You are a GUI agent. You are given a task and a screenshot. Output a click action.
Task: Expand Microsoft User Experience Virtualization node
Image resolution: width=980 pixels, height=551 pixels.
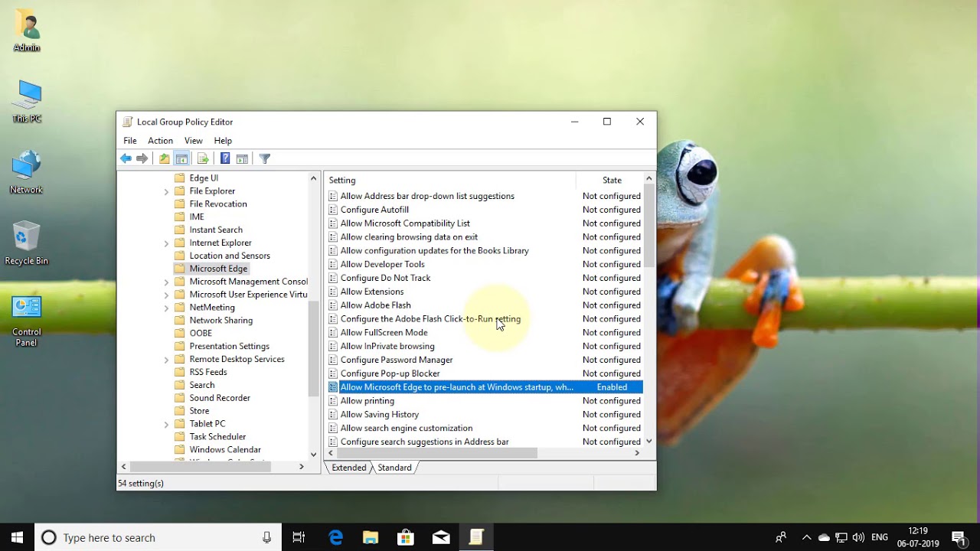[x=166, y=295]
